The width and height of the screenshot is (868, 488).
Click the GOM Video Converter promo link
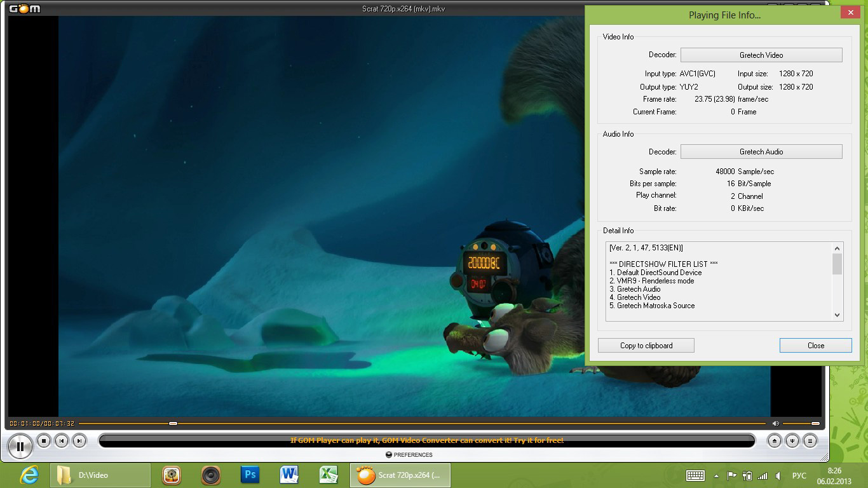[x=426, y=440]
